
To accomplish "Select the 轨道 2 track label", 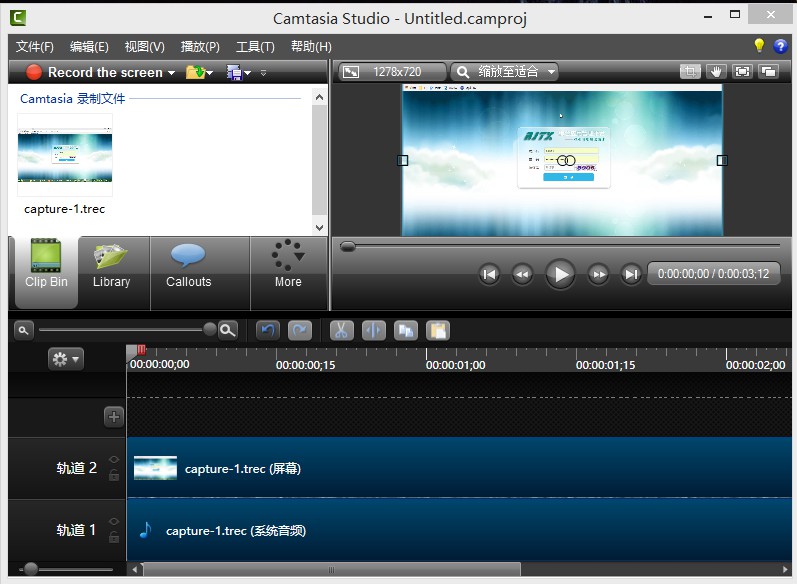I will point(76,468).
